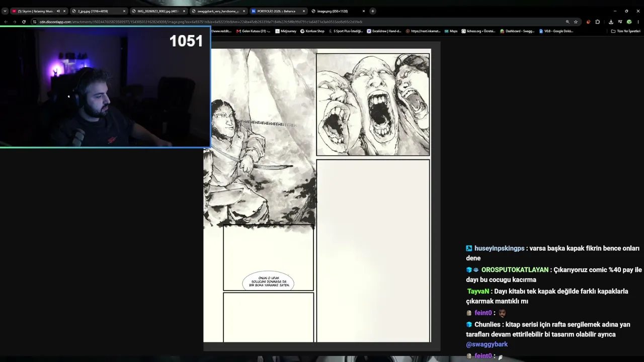Open the Chrome profile avatar

629,22
